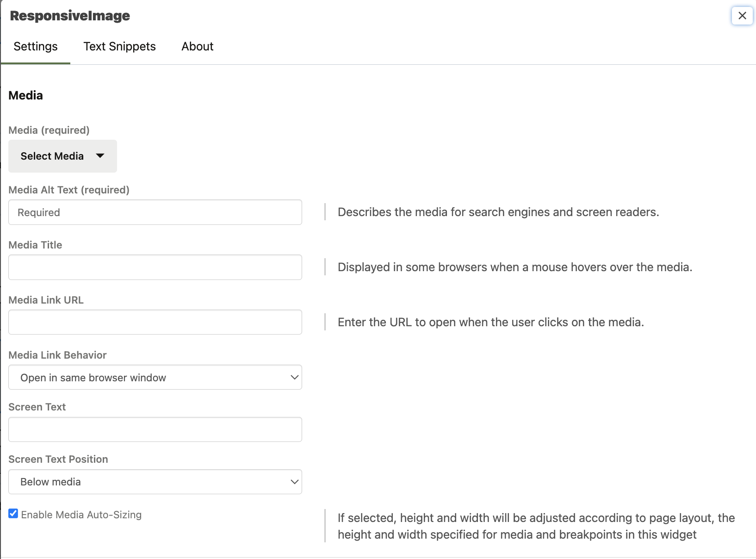Image resolution: width=756 pixels, height=559 pixels.
Task: Click the Media Link URL input
Action: click(155, 323)
